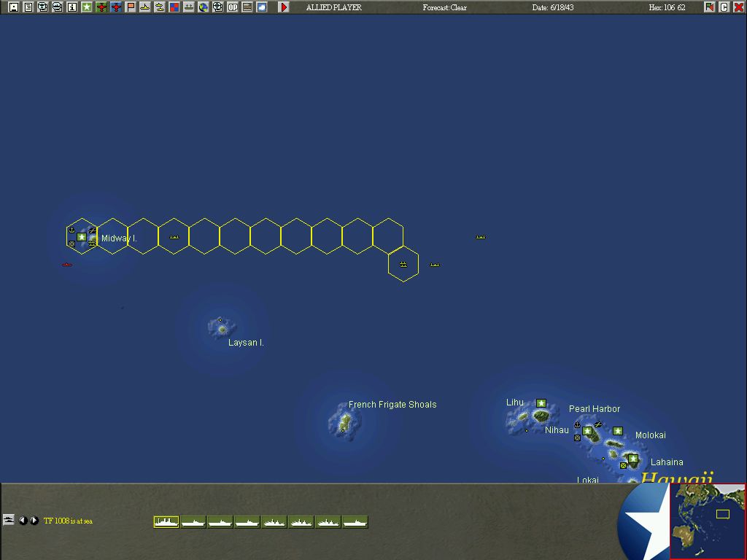The height and width of the screenshot is (560, 747).
Task: Click the 'Laysan I.' map label
Action: pos(246,343)
